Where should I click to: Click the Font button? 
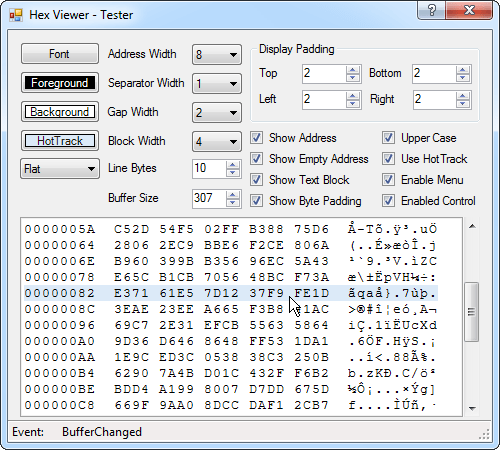(x=60, y=54)
